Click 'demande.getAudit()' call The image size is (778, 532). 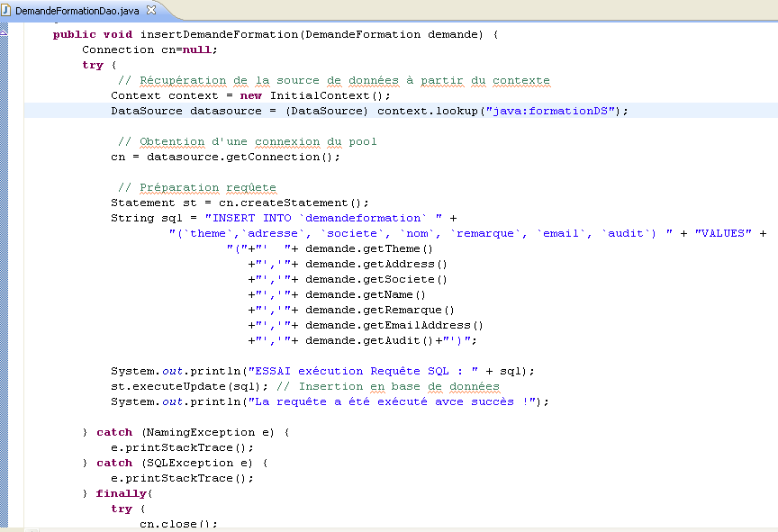pos(369,340)
